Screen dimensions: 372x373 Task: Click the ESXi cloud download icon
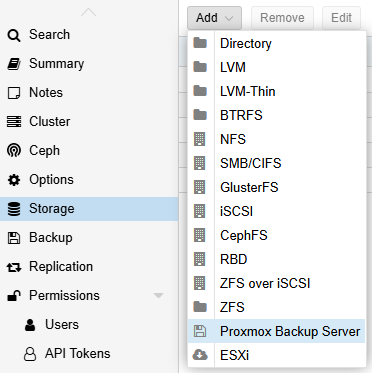click(x=200, y=355)
